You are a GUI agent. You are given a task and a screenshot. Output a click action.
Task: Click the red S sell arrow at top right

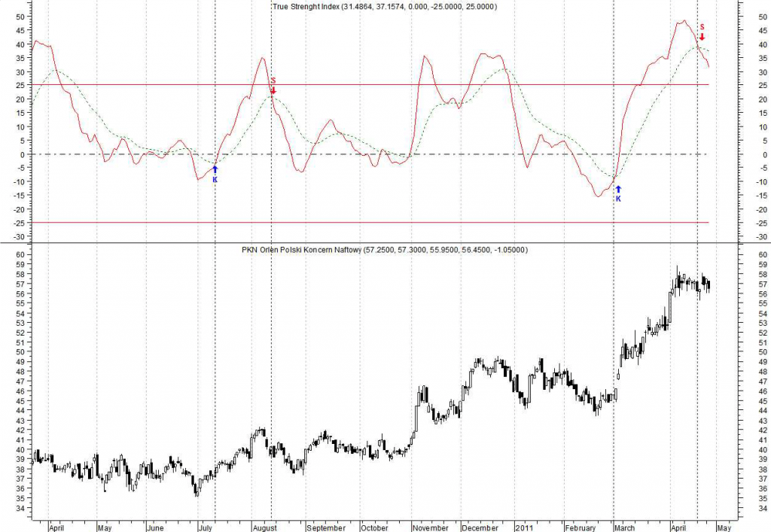pos(702,32)
